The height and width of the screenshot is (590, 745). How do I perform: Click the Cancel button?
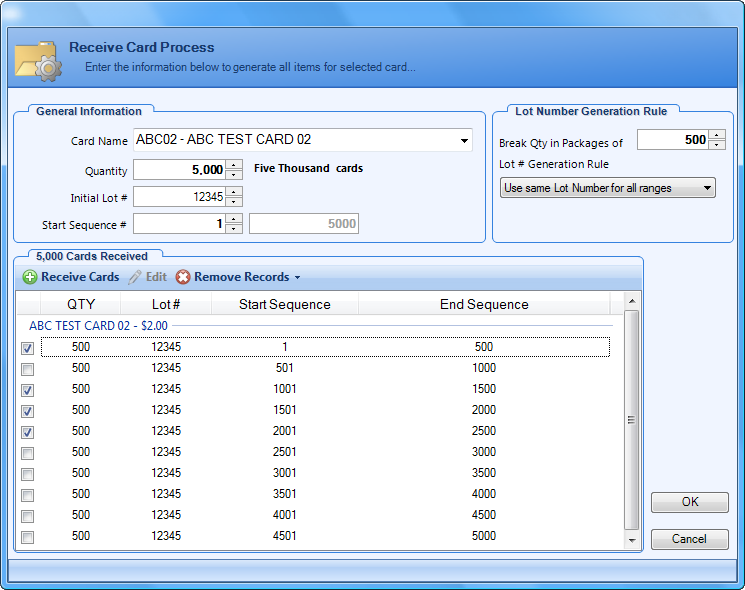click(x=689, y=539)
